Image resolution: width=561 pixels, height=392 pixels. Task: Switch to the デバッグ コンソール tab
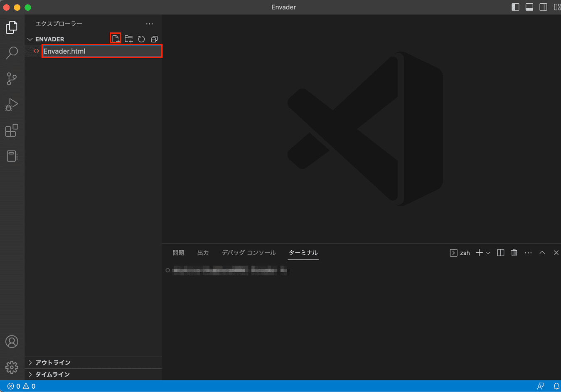click(x=249, y=253)
